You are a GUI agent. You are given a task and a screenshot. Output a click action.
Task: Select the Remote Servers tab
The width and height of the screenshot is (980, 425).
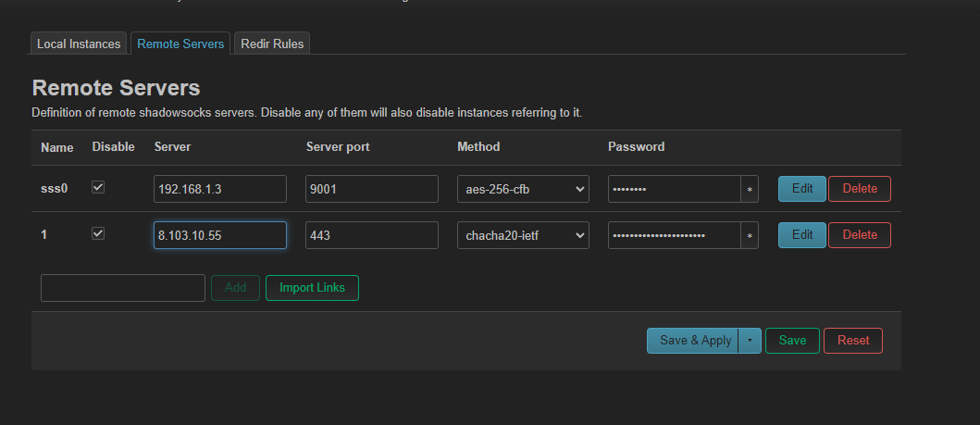tap(180, 44)
